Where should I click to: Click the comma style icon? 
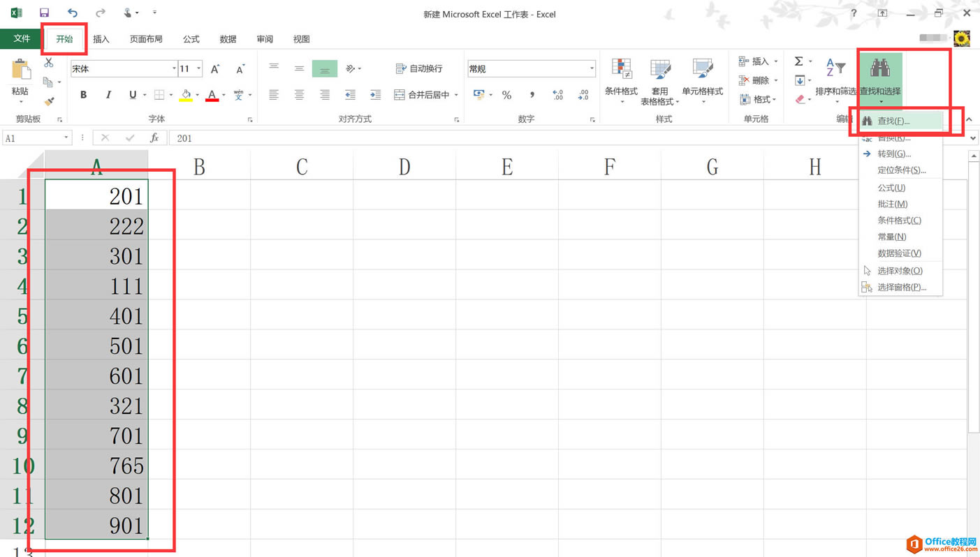[532, 95]
